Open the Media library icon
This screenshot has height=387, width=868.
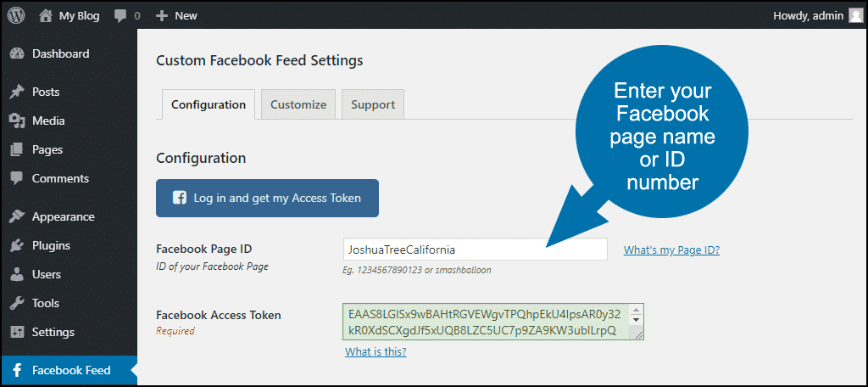17,121
